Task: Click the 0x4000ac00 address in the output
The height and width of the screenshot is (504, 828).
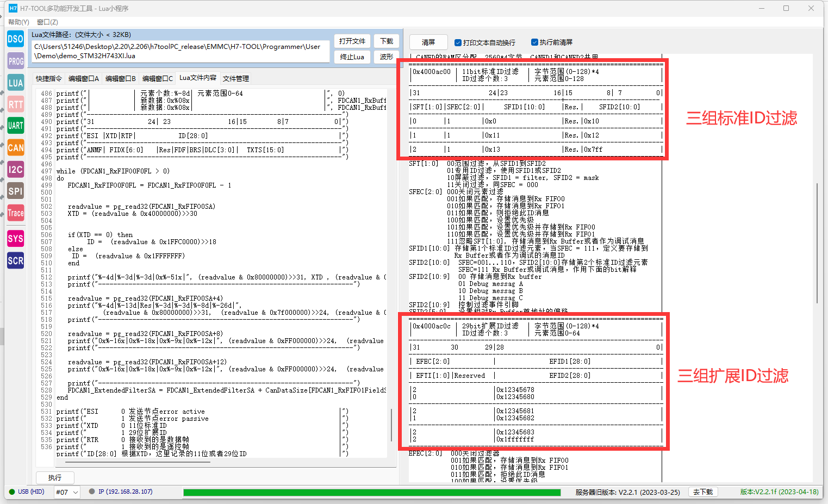Action: [432, 72]
